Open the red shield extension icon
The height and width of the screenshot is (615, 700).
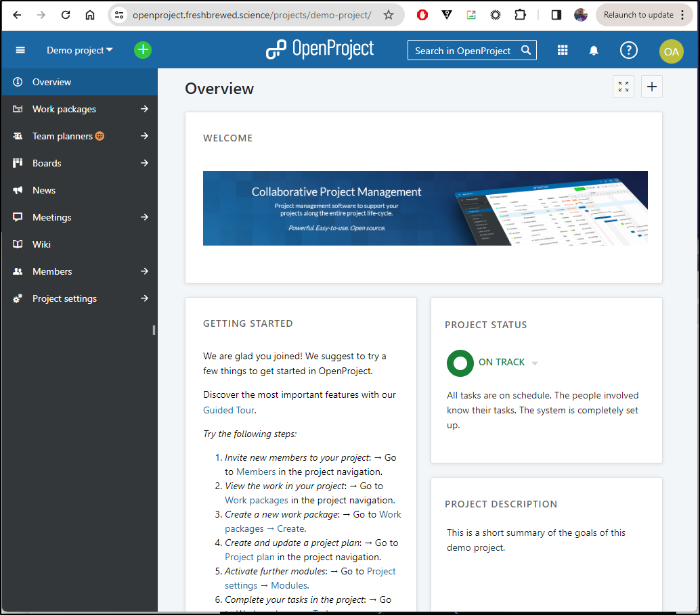click(422, 15)
